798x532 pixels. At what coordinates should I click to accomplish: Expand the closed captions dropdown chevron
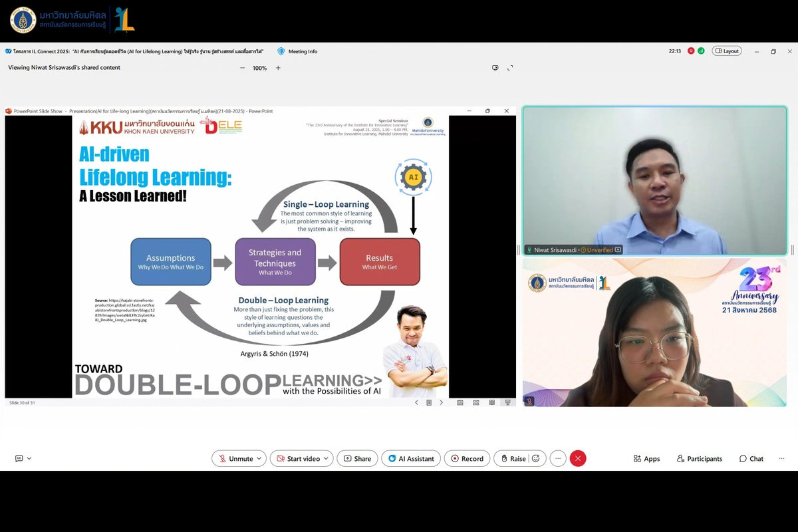(29, 459)
